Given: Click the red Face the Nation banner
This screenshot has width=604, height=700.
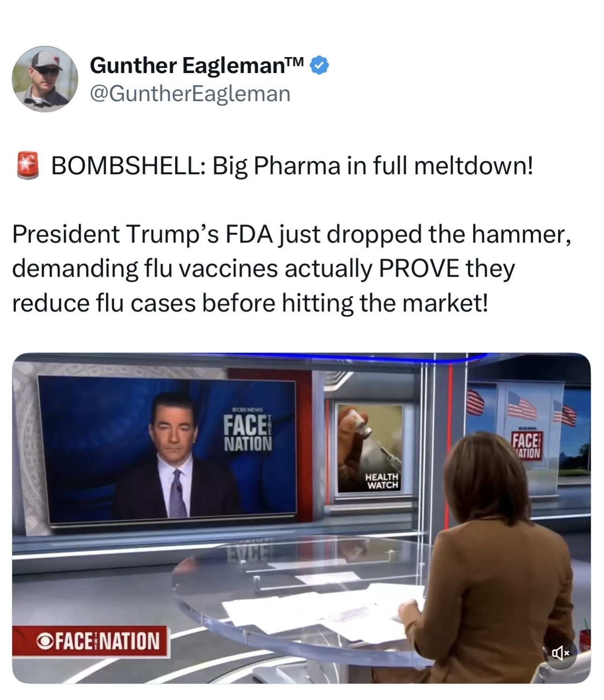Looking at the screenshot, I should 90,641.
